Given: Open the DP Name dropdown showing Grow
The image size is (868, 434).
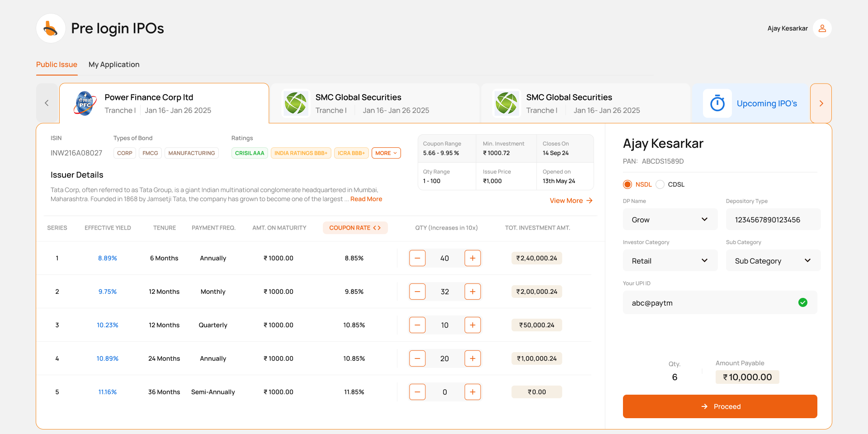Looking at the screenshot, I should coord(670,220).
